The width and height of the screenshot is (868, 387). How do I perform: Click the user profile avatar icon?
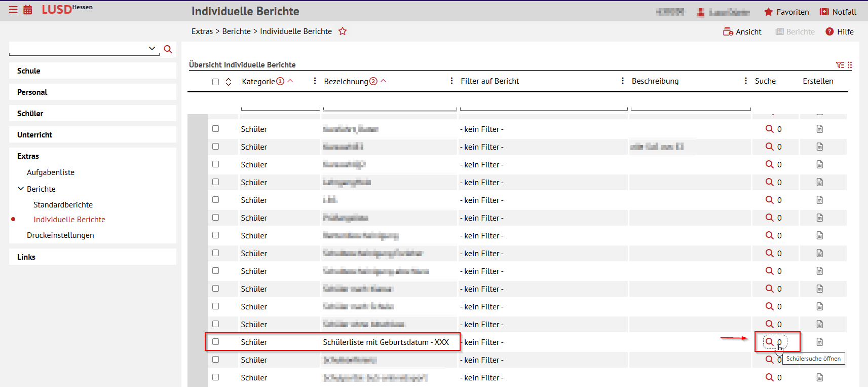700,12
